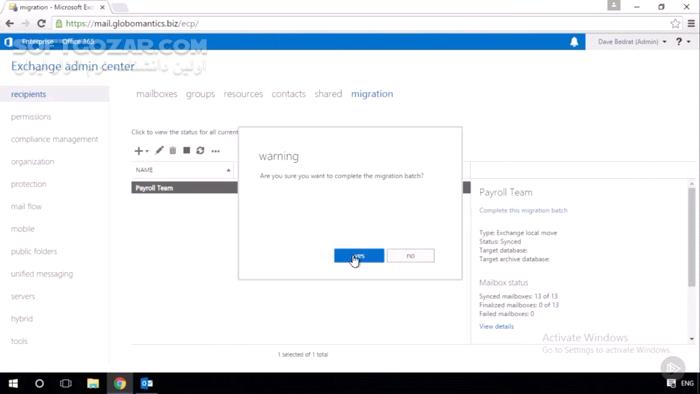This screenshot has width=700, height=394.
Task: Decline by clicking the no button
Action: pos(410,256)
